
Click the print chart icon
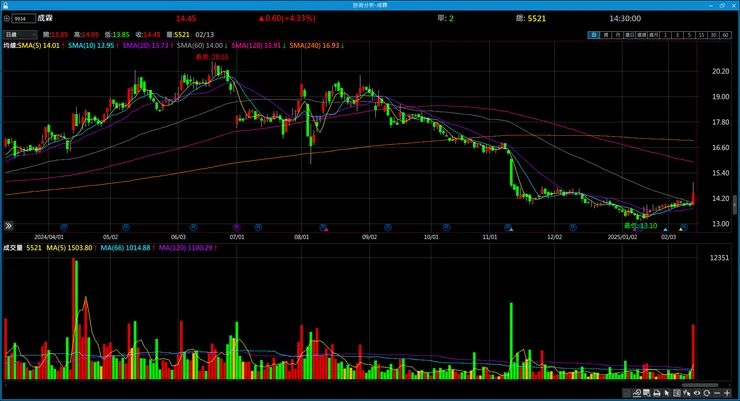click(656, 393)
